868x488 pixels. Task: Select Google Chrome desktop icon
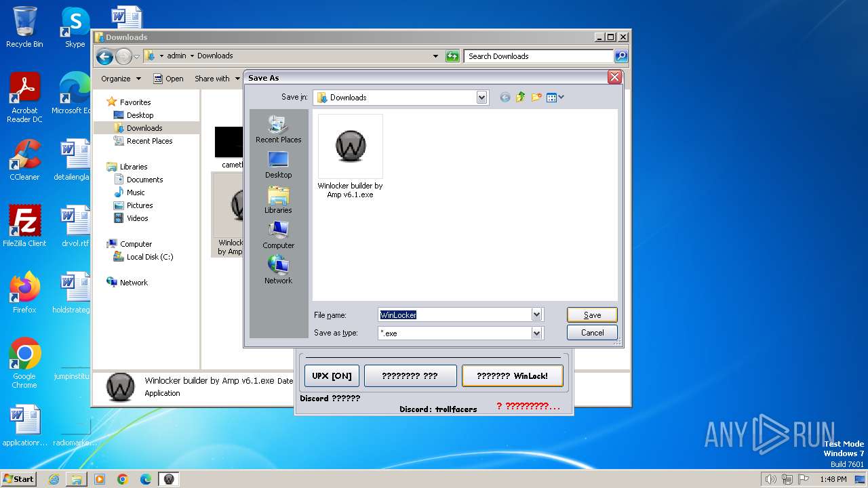pyautogui.click(x=24, y=363)
